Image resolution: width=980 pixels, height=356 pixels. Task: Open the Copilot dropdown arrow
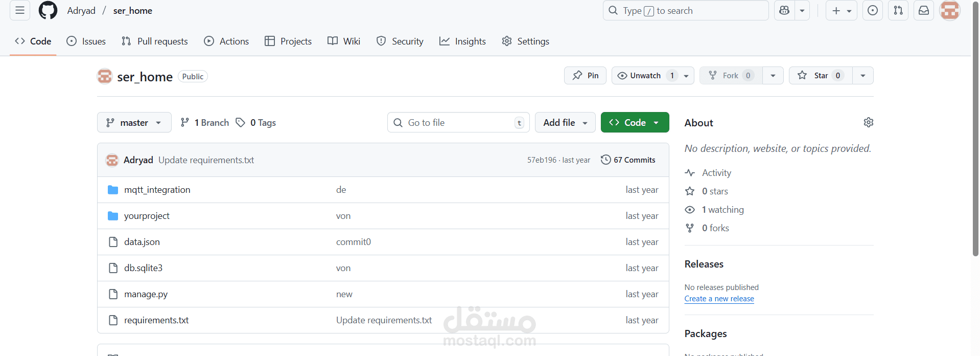(x=802, y=10)
